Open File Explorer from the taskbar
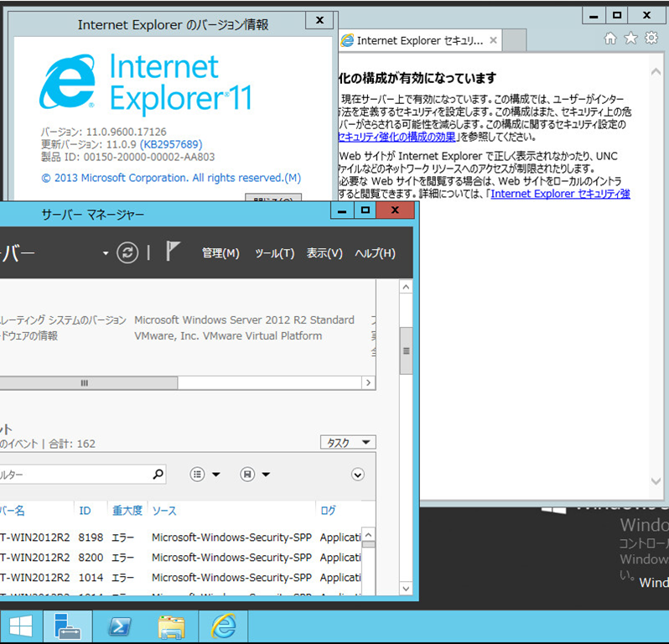This screenshot has width=669, height=644. pos(172,626)
